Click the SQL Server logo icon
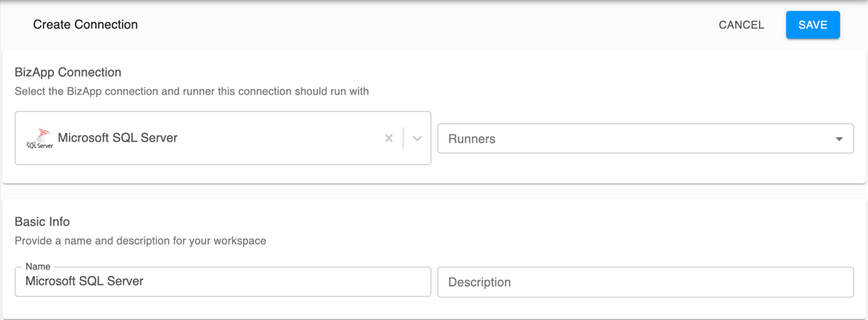868x320 pixels. click(x=40, y=138)
